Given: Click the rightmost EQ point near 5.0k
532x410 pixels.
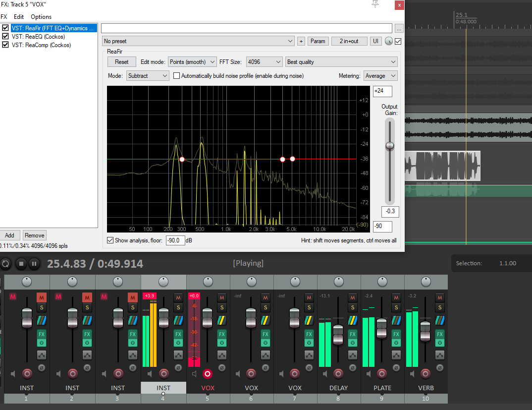Looking at the screenshot, I should [x=292, y=159].
